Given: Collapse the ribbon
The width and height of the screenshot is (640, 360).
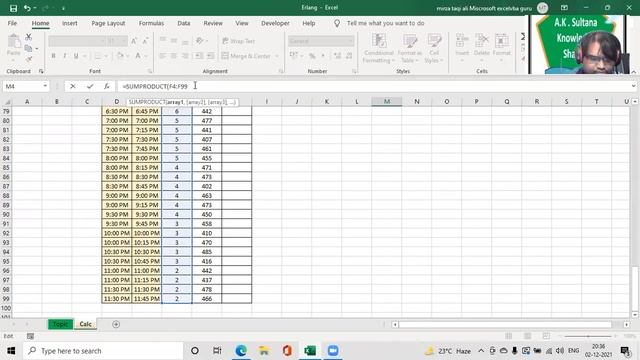Looking at the screenshot, I should click(x=633, y=72).
